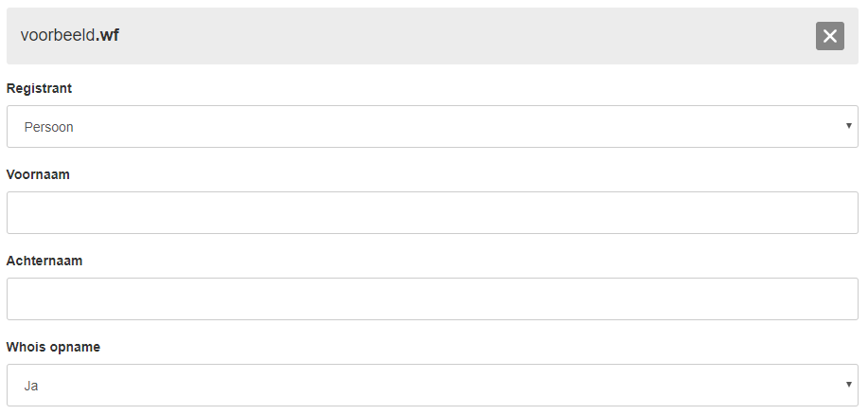This screenshot has height=415, width=868.
Task: Dismiss the domain entry using the grey X icon
Action: pyautogui.click(x=829, y=36)
